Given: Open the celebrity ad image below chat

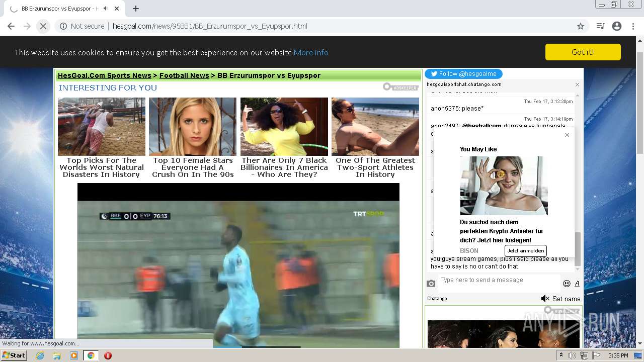Looking at the screenshot, I should pyautogui.click(x=504, y=334).
